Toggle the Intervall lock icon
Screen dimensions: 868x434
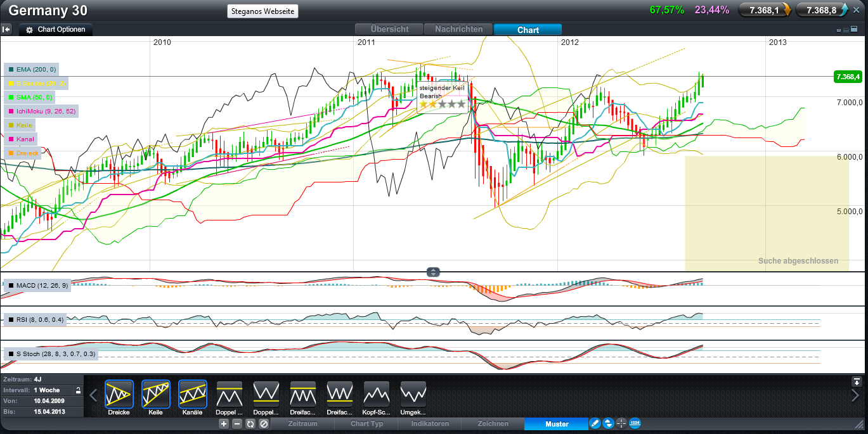point(78,390)
